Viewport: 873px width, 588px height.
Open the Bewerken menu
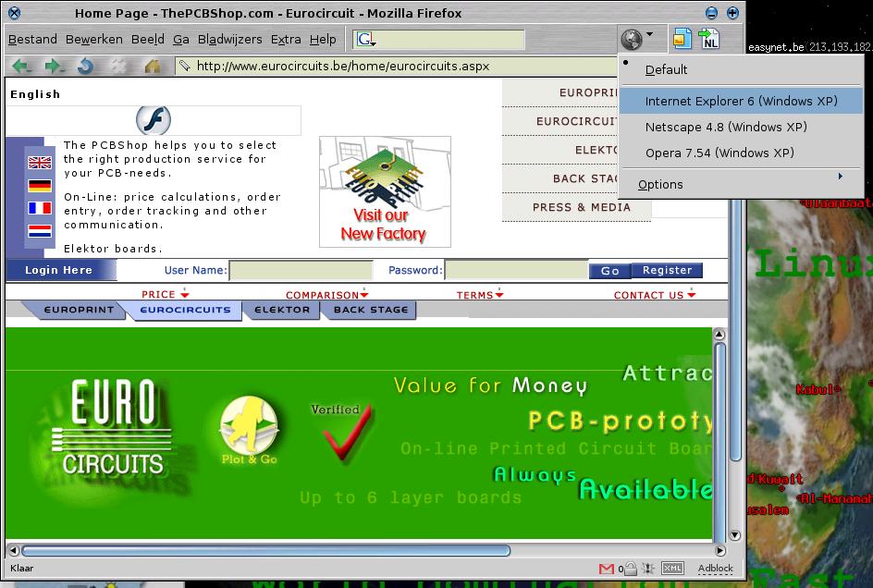[93, 39]
